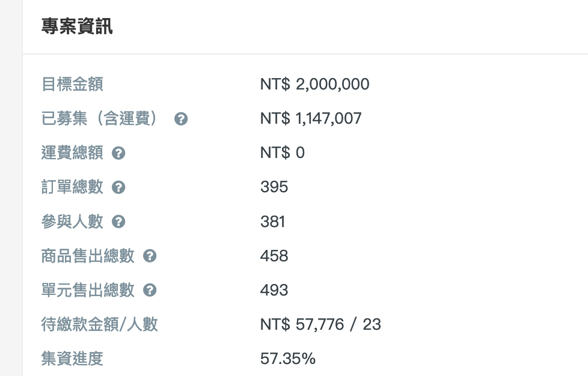Open the 訂單總數 help tooltip icon
The image size is (588, 376).
(x=118, y=187)
